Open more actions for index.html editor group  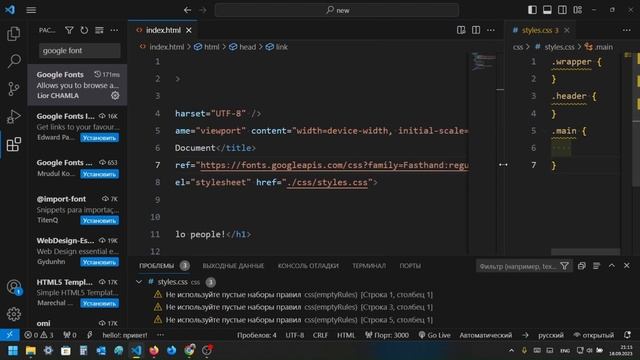(x=491, y=30)
